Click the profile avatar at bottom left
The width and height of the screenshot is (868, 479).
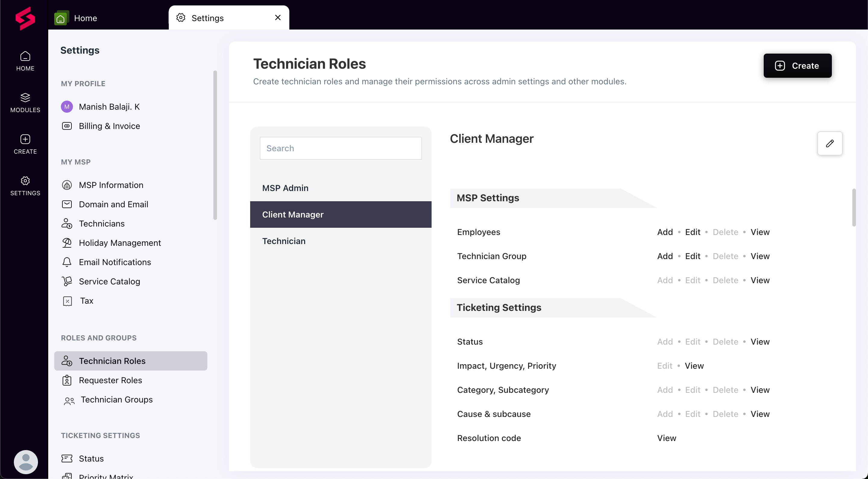(x=25, y=462)
